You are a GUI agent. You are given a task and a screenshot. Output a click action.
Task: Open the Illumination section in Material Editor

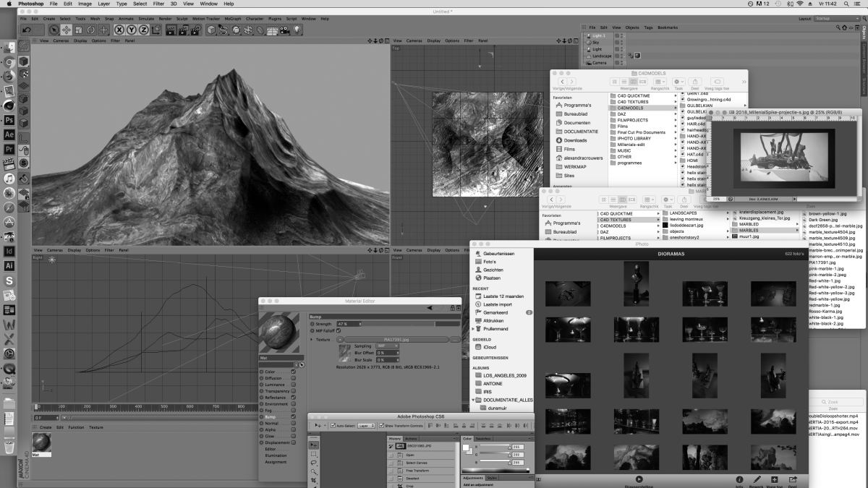click(x=276, y=456)
